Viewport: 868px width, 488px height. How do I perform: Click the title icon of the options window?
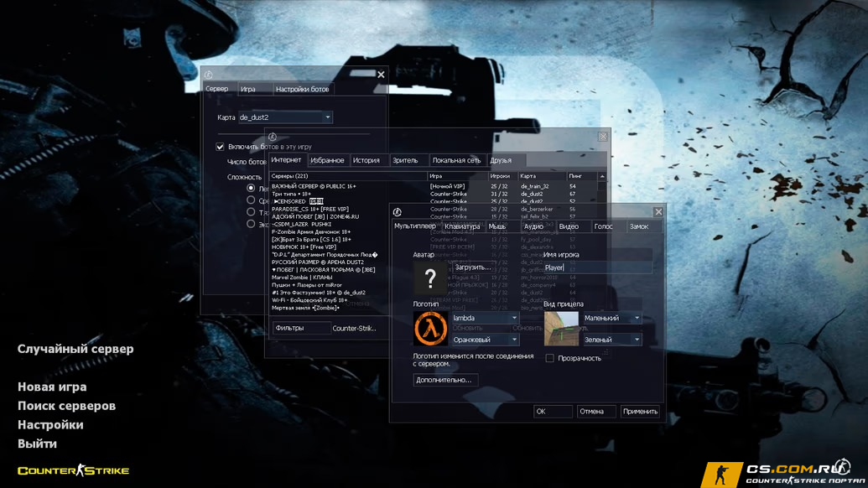click(397, 212)
